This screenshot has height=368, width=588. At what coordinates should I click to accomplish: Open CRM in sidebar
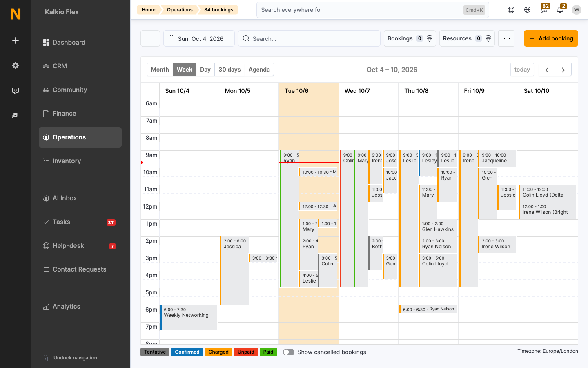point(80,66)
